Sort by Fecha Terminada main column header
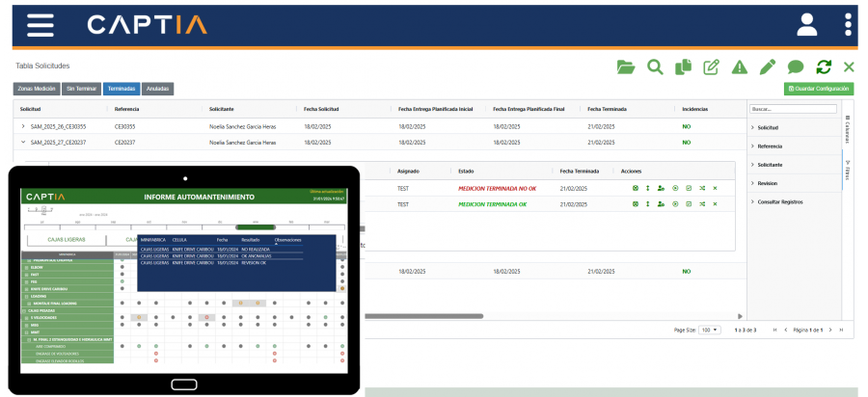Image resolution: width=868 pixels, height=397 pixels. 608,109
